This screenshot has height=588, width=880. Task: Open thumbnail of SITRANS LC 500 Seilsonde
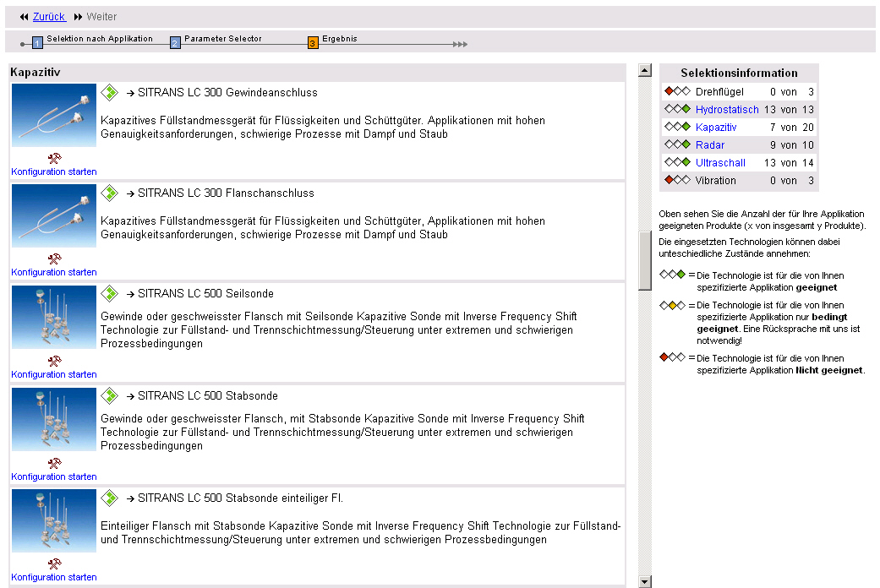(x=54, y=317)
